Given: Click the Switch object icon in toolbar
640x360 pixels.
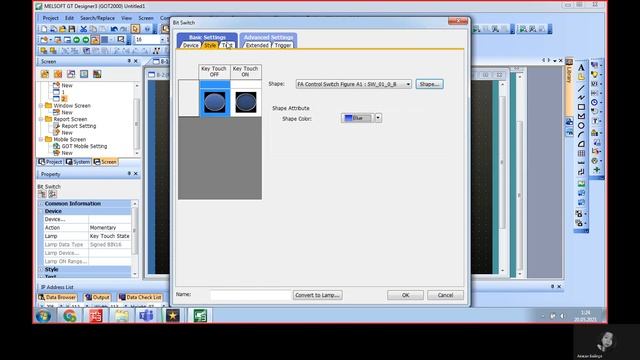Looking at the screenshot, I should point(595,65).
